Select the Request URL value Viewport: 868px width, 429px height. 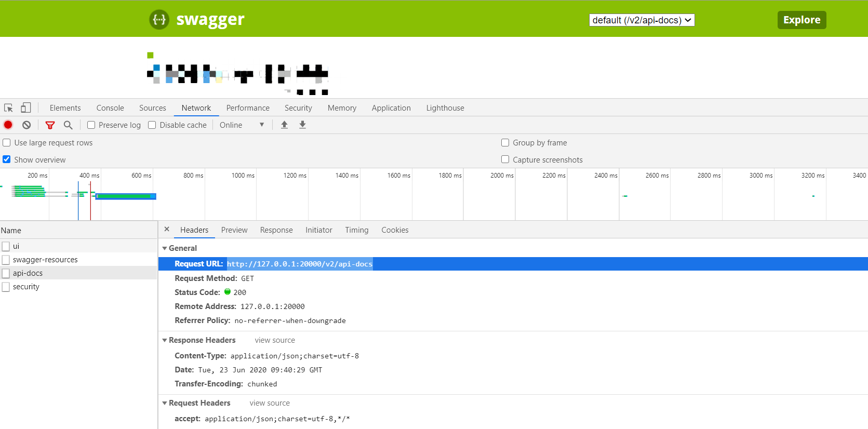tap(300, 264)
